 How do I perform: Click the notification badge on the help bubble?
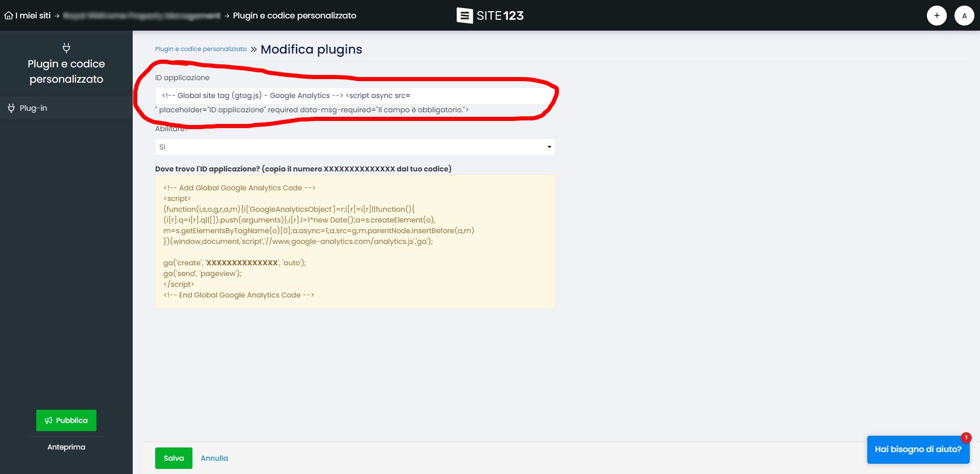point(966,437)
